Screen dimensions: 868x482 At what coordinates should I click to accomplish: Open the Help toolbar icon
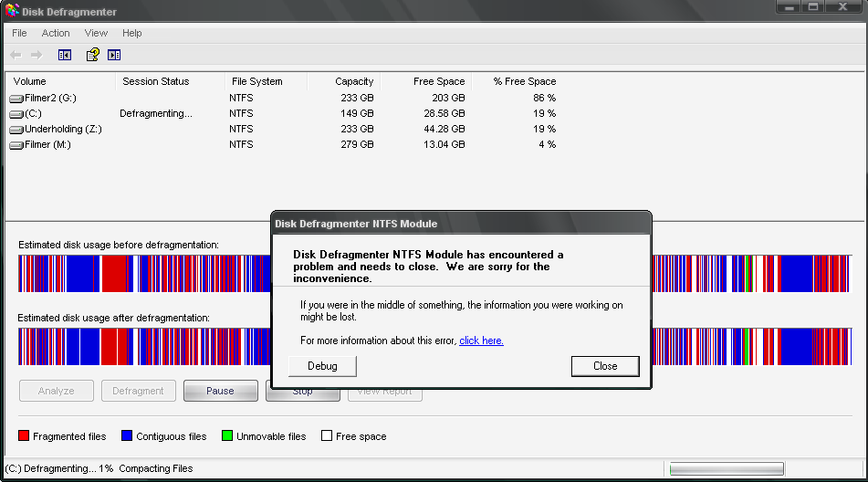click(x=92, y=55)
